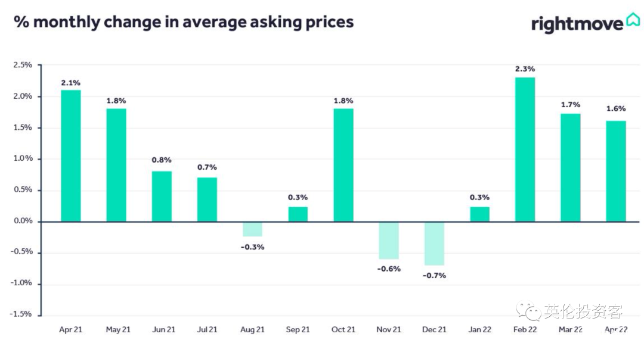Image resolution: width=644 pixels, height=340 pixels.
Task: Click the Mar 22 bar at 1.7%
Action: click(571, 167)
